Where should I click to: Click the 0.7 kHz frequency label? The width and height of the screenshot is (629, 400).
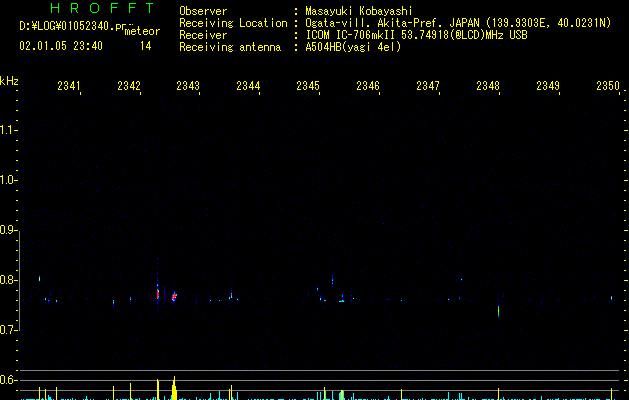[x=8, y=330]
